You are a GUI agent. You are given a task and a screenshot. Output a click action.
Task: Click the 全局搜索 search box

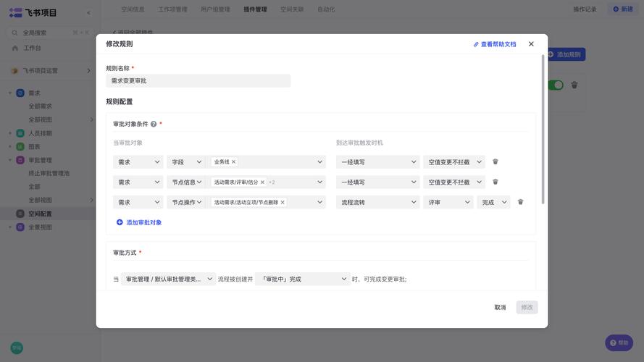coord(50,33)
